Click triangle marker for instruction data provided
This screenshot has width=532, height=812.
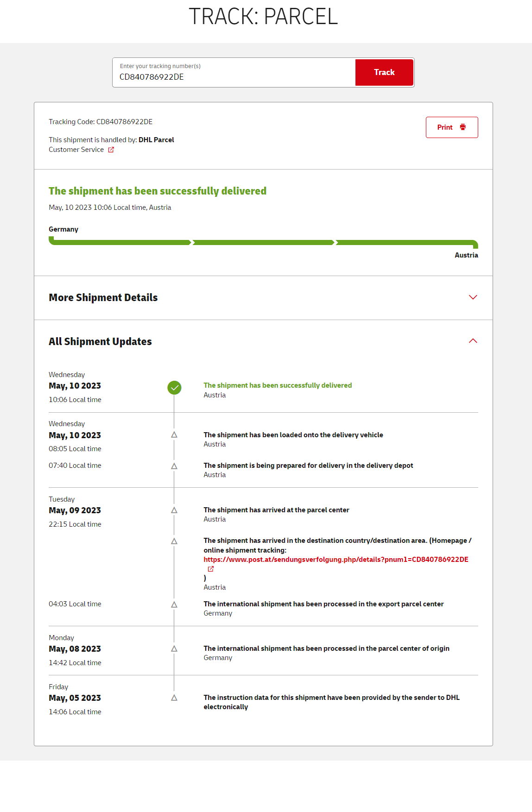click(174, 698)
